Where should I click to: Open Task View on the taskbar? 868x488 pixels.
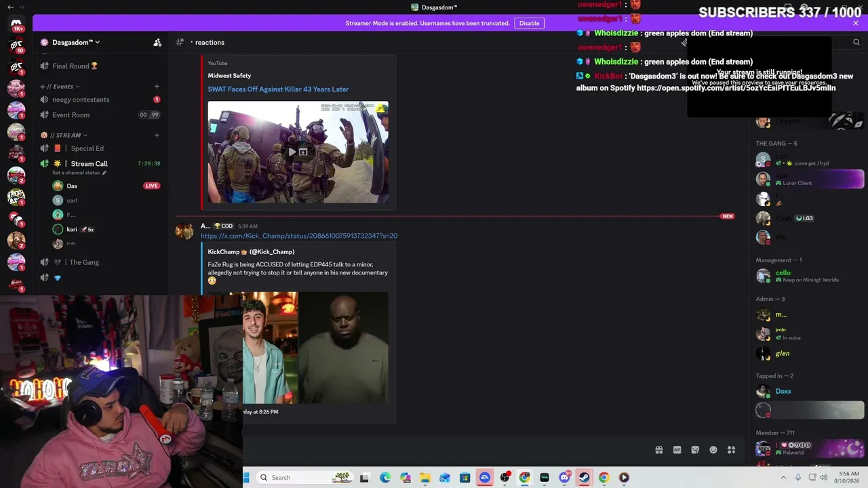pyautogui.click(x=364, y=478)
